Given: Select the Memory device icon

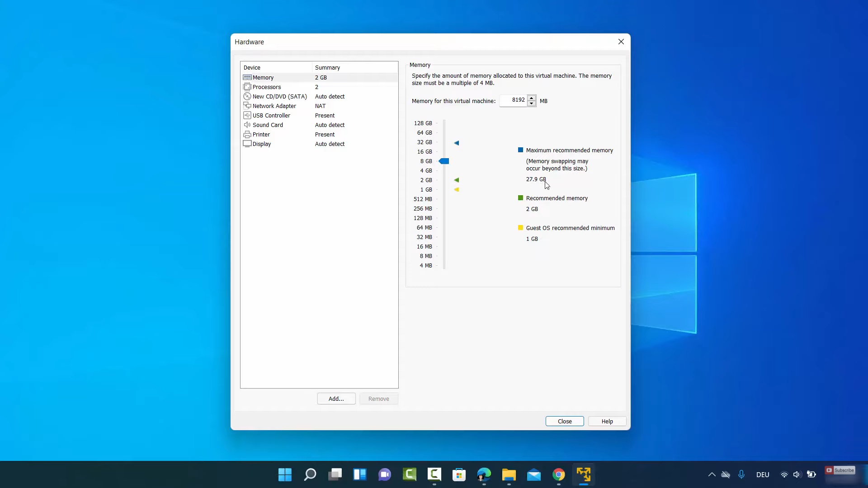Looking at the screenshot, I should click(247, 77).
